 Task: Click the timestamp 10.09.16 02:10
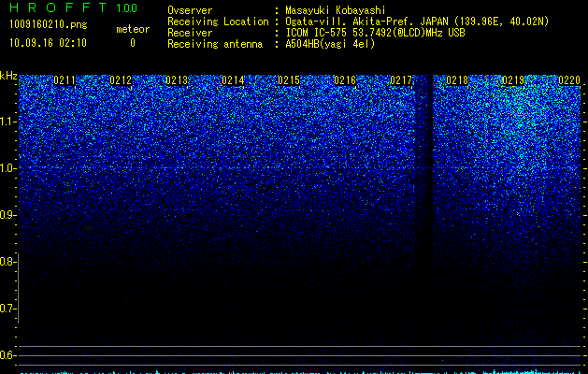(48, 43)
